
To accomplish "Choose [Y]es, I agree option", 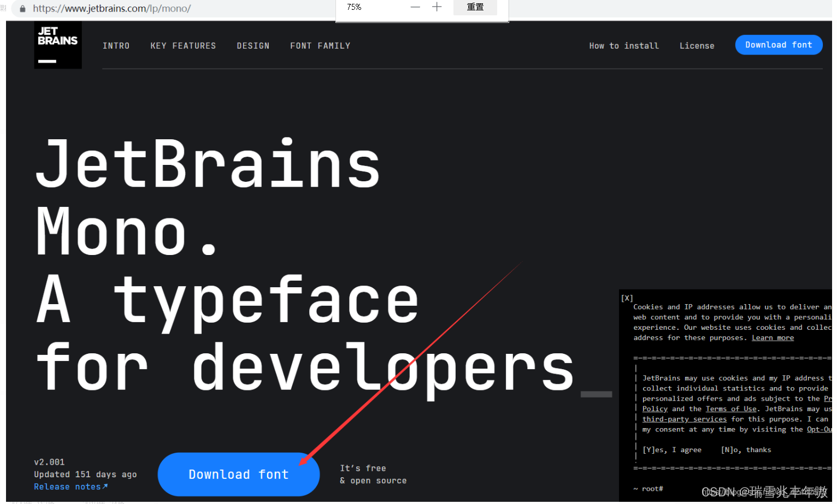I will (672, 450).
